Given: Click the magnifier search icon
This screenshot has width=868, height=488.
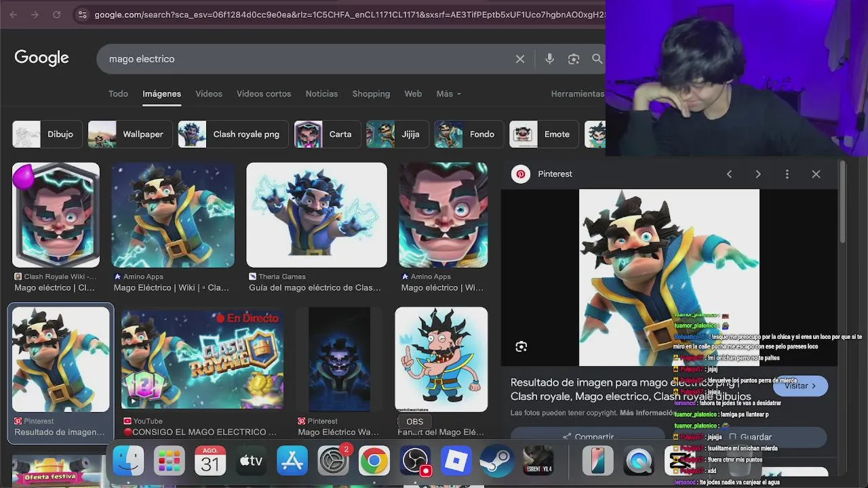Looking at the screenshot, I should (597, 59).
